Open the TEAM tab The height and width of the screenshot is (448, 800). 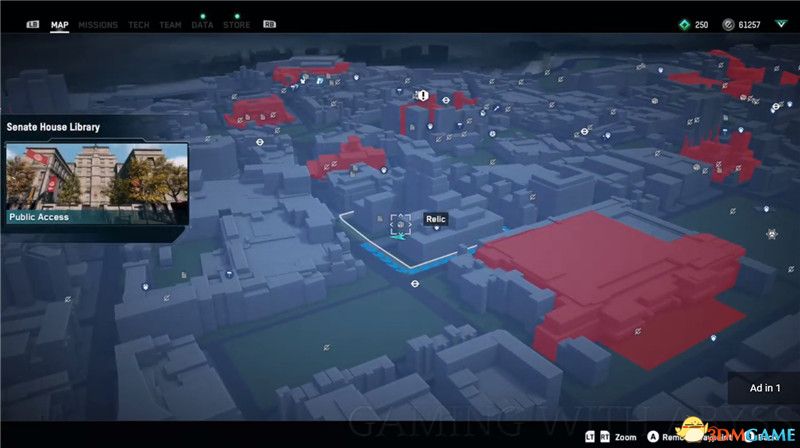point(170,24)
